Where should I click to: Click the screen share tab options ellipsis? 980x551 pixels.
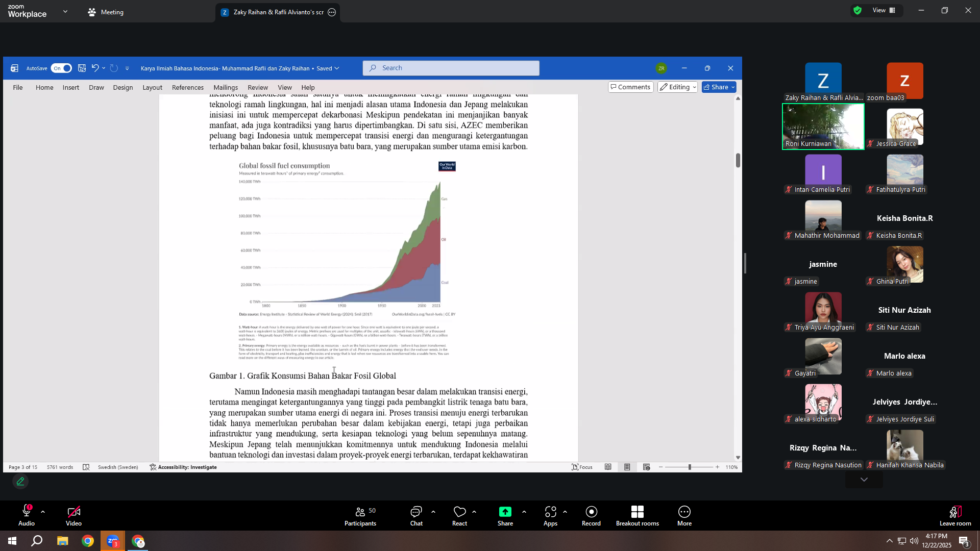click(x=332, y=12)
